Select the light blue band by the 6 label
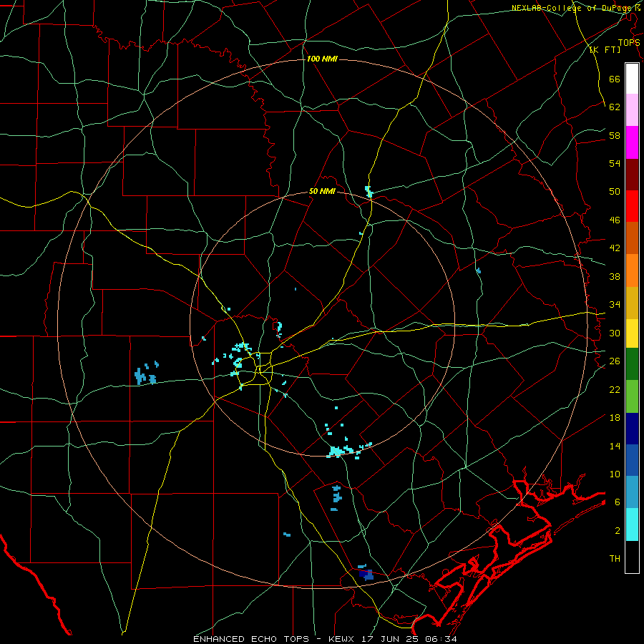This screenshot has height=644, width=644. [632, 492]
